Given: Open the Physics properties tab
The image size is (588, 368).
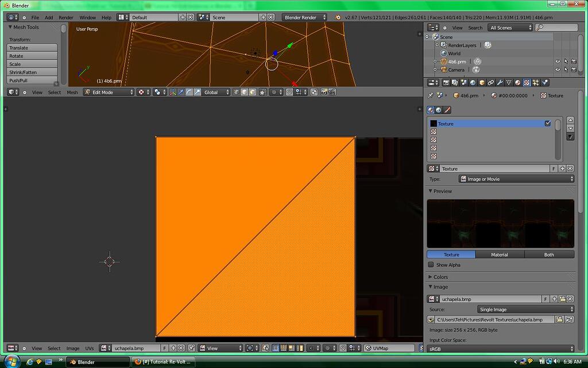Looking at the screenshot, I should click(x=545, y=83).
